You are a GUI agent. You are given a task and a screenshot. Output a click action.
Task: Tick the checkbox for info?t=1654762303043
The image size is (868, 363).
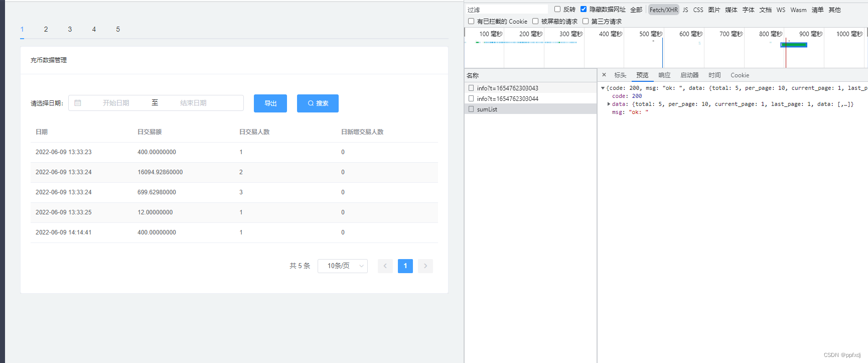point(471,88)
